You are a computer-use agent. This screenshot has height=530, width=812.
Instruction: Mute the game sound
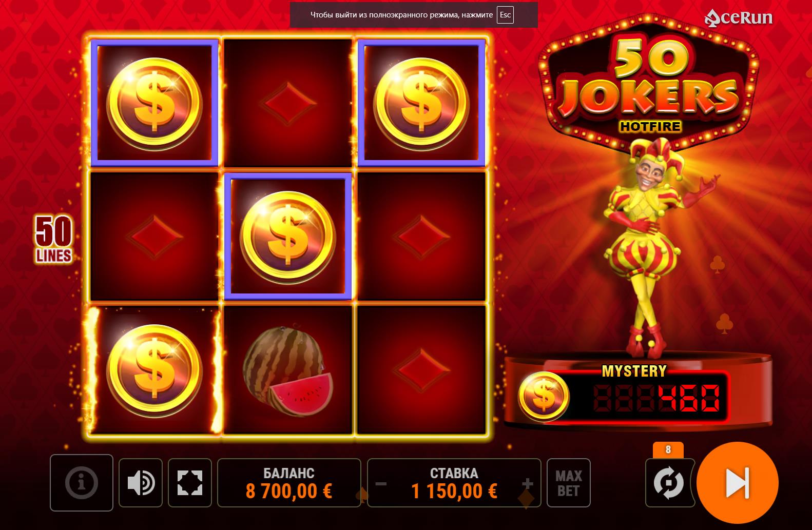(x=141, y=483)
